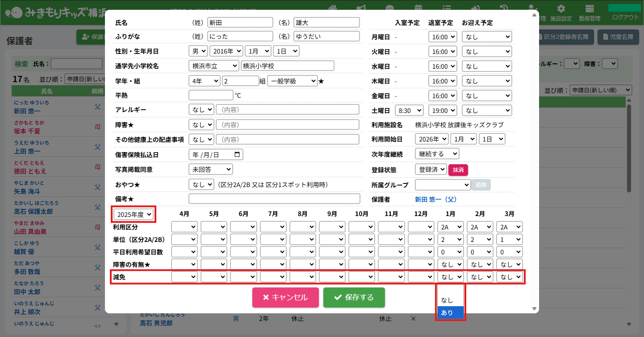
Task: Open calendar picker in 傷害保険払込日 field
Action: coord(237,155)
